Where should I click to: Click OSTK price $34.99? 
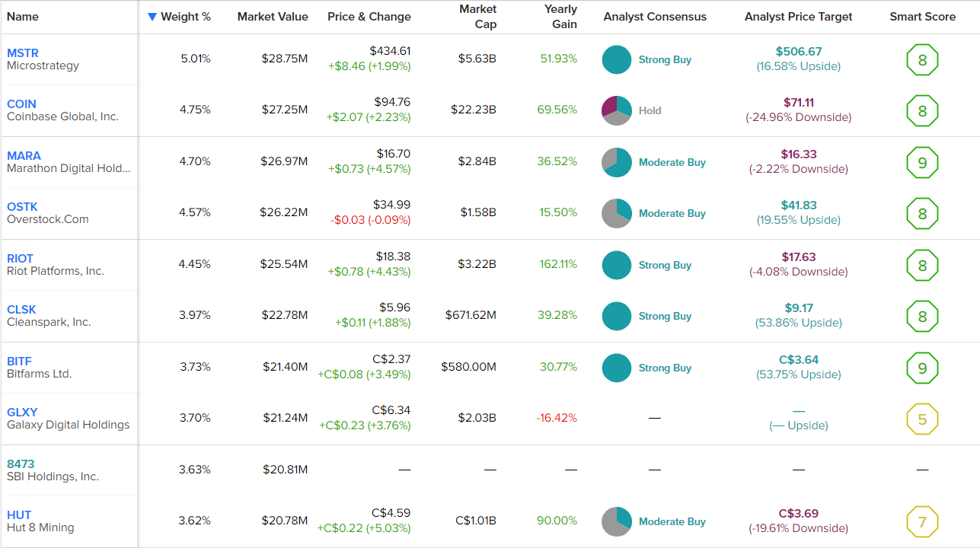click(x=391, y=205)
